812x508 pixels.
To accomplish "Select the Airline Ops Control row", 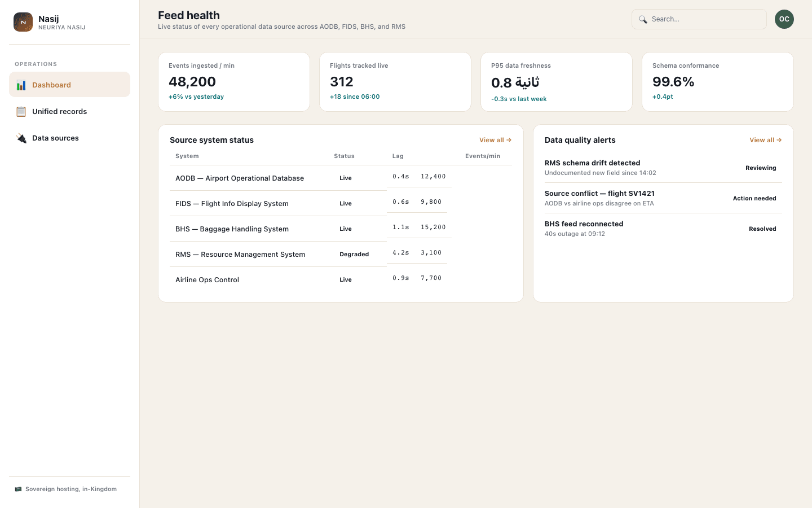I will pyautogui.click(x=341, y=279).
